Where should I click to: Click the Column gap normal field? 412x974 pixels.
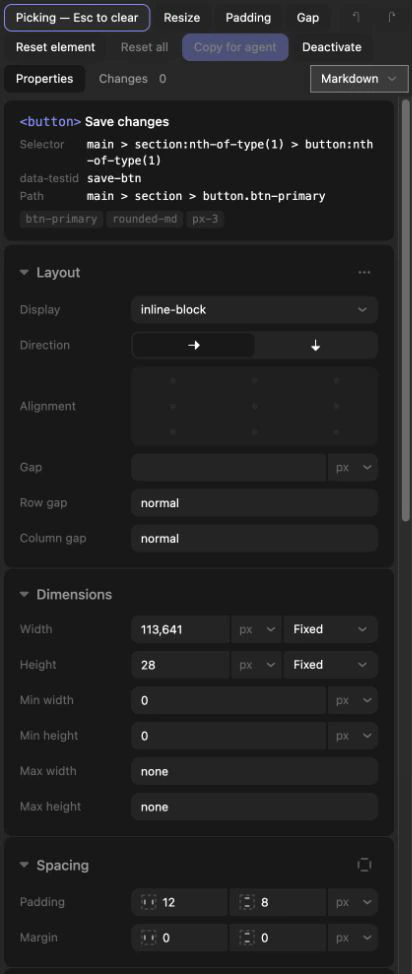[x=254, y=538]
